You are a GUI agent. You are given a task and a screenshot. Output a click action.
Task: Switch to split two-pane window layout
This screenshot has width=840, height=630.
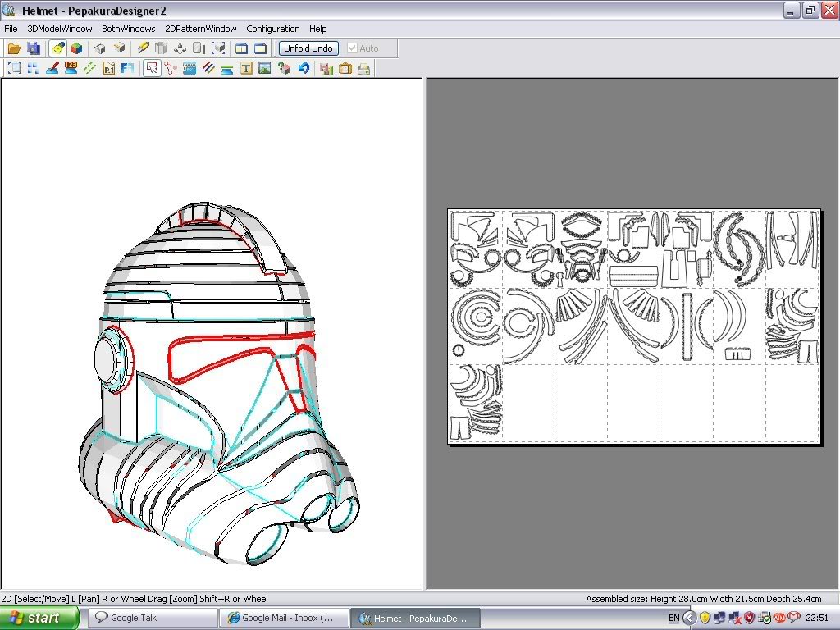click(x=241, y=48)
